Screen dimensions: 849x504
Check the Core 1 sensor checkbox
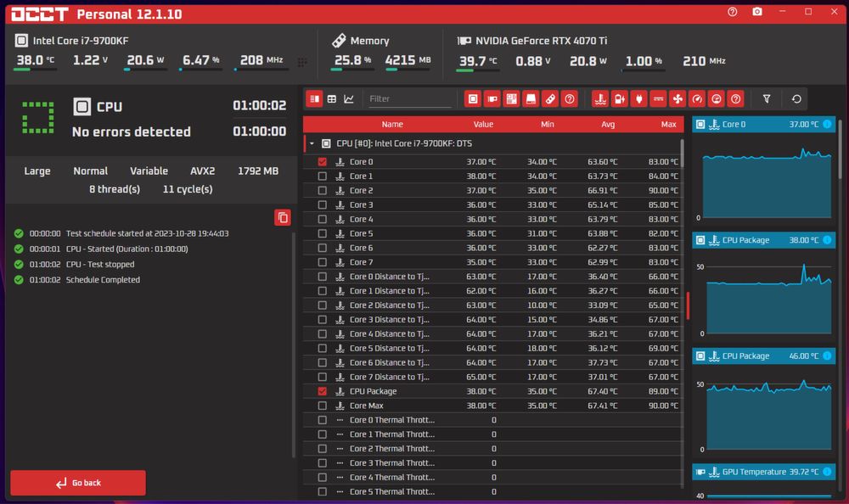(x=322, y=176)
